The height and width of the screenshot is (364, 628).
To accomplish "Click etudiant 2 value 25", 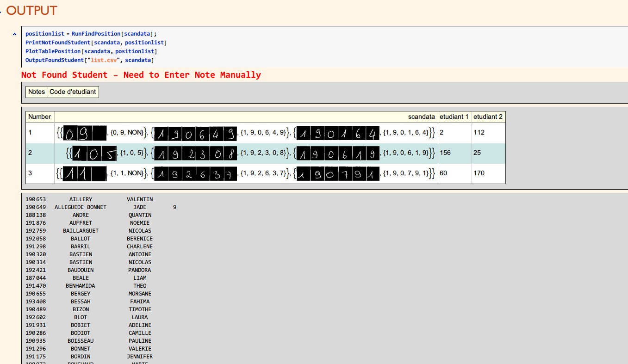I will coord(477,153).
